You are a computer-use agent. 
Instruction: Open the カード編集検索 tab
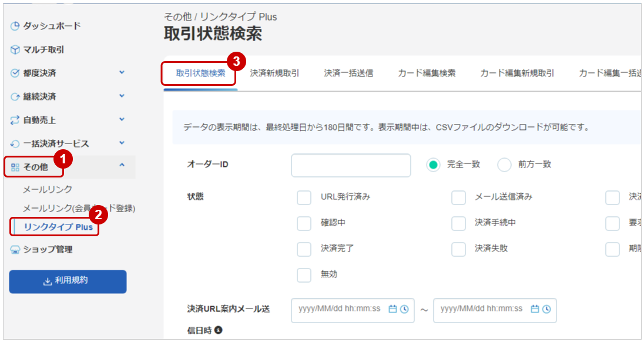pyautogui.click(x=427, y=73)
